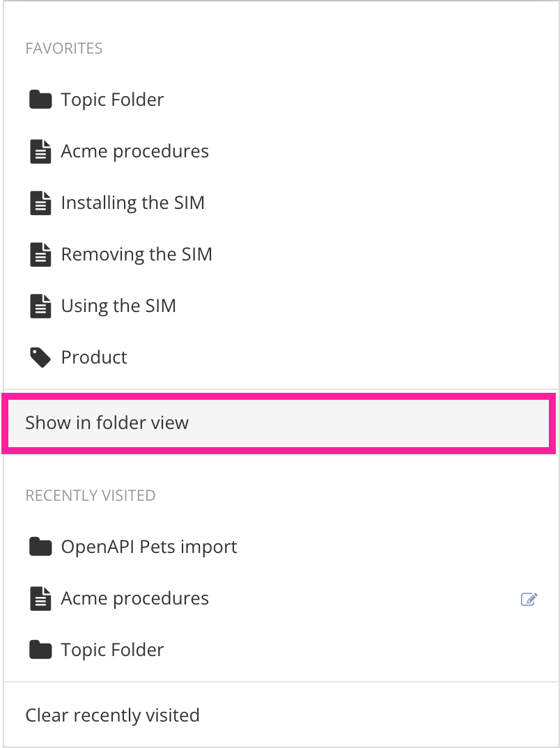This screenshot has width=560, height=748.
Task: Select the Installing the SIM document icon
Action: pos(40,202)
